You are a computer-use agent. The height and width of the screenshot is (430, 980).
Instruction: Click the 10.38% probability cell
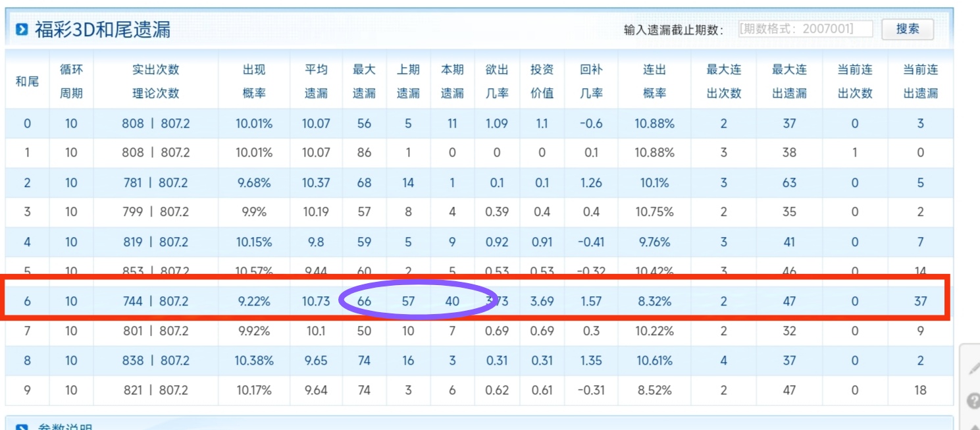[x=254, y=360]
